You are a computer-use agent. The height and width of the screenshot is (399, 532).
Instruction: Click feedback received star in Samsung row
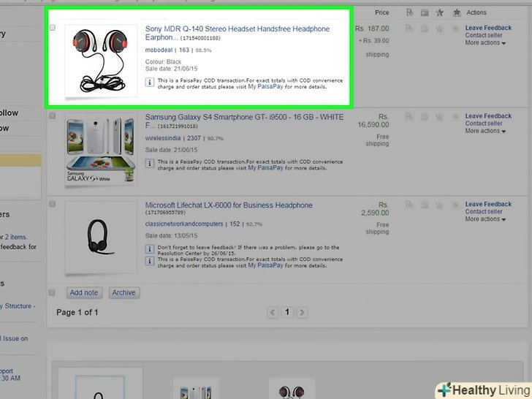(x=456, y=117)
